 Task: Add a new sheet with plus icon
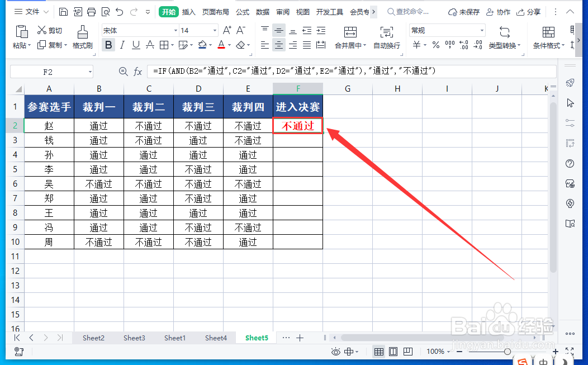[x=300, y=338]
